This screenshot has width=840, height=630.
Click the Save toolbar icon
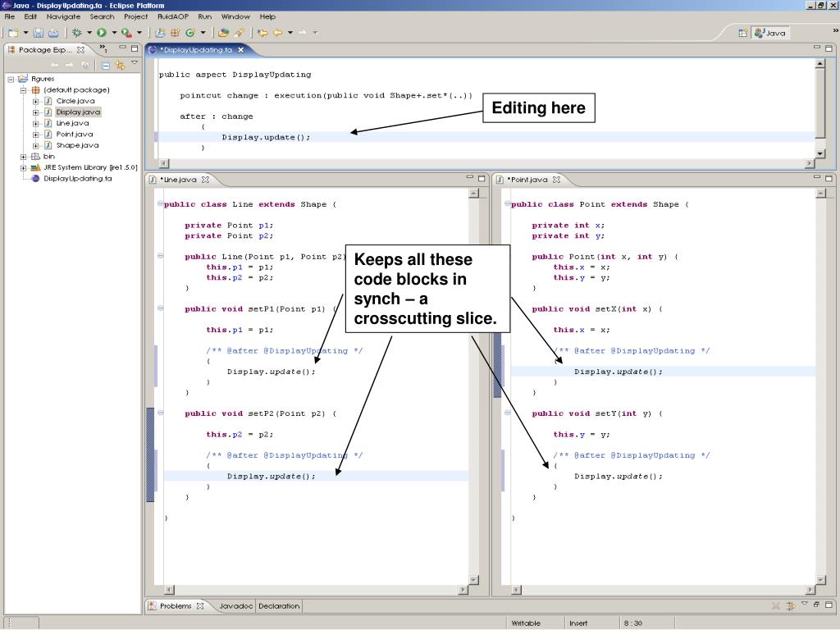38,33
